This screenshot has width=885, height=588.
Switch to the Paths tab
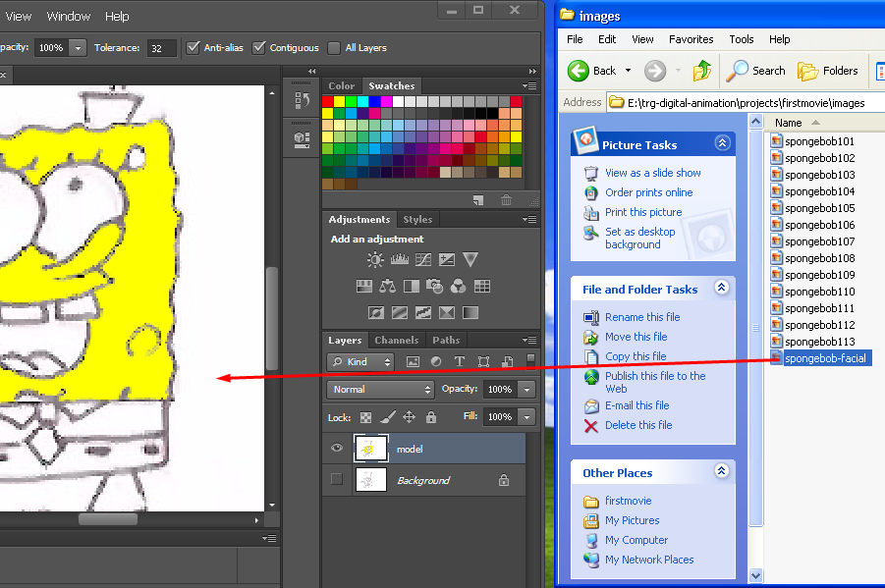[446, 341]
